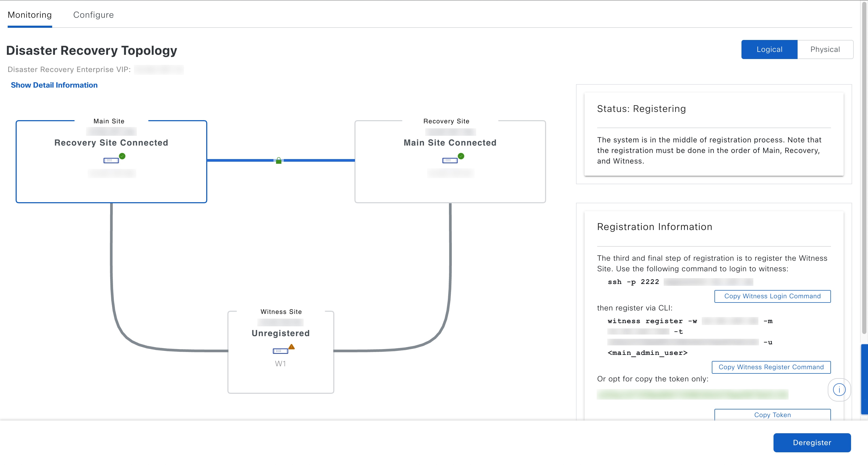Image resolution: width=868 pixels, height=465 pixels.
Task: Click the Witness Site orange warning triangle
Action: (x=291, y=347)
